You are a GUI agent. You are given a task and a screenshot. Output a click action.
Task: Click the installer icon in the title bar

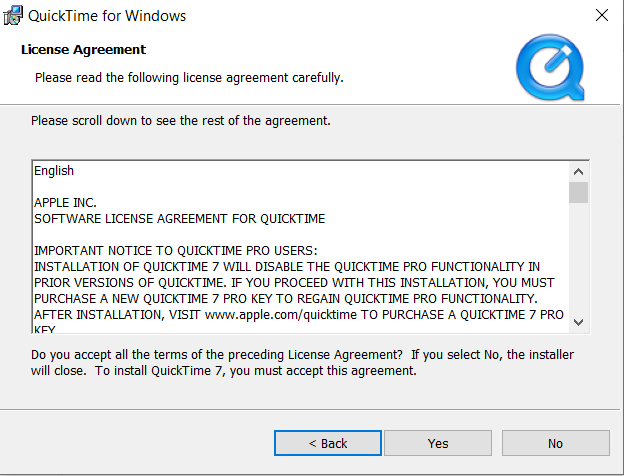(15, 16)
